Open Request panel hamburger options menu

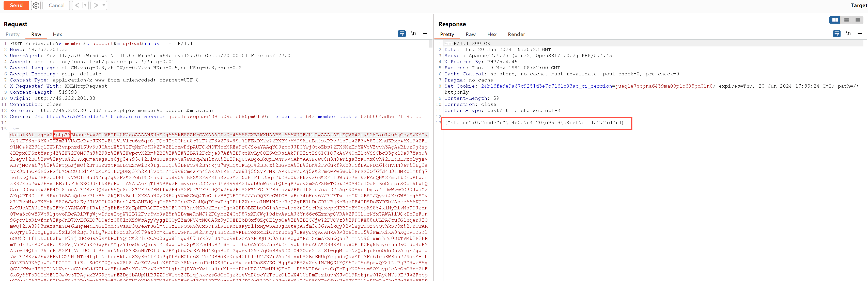tap(425, 34)
